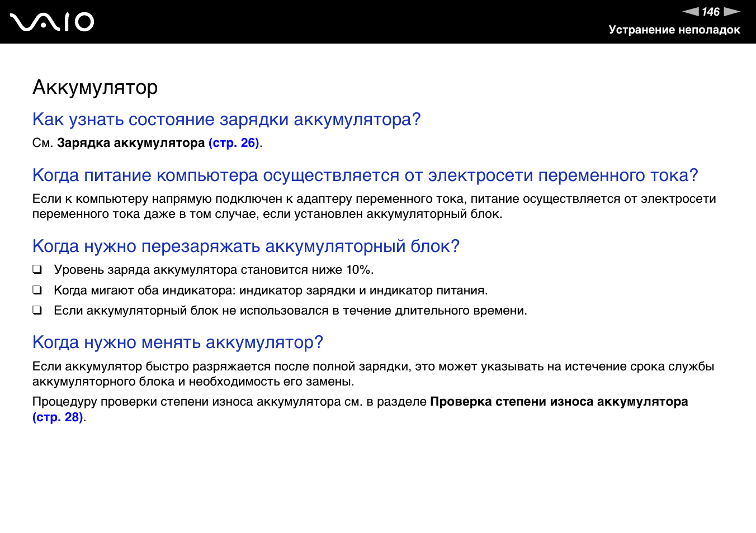Check the box beside Когда мигают оба индикатора
Image resolution: width=756 pixels, height=533 pixels.
[37, 290]
